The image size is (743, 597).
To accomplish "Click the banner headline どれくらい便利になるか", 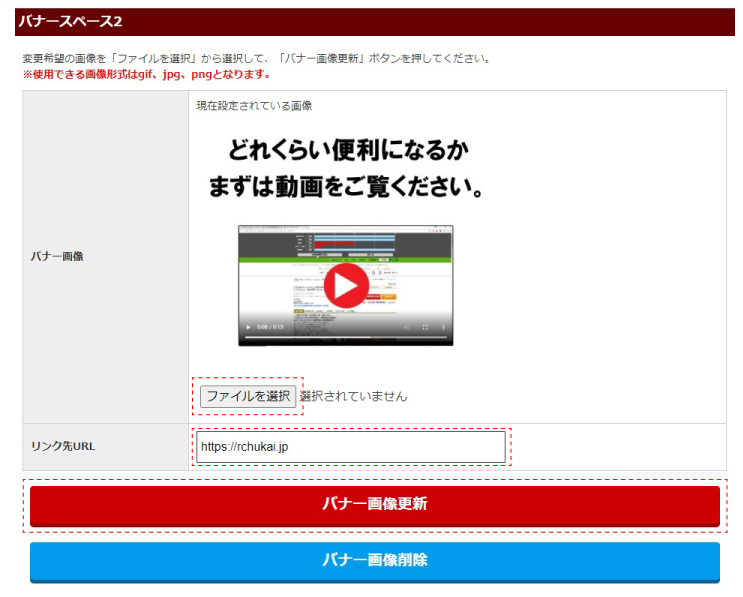I will click(349, 152).
